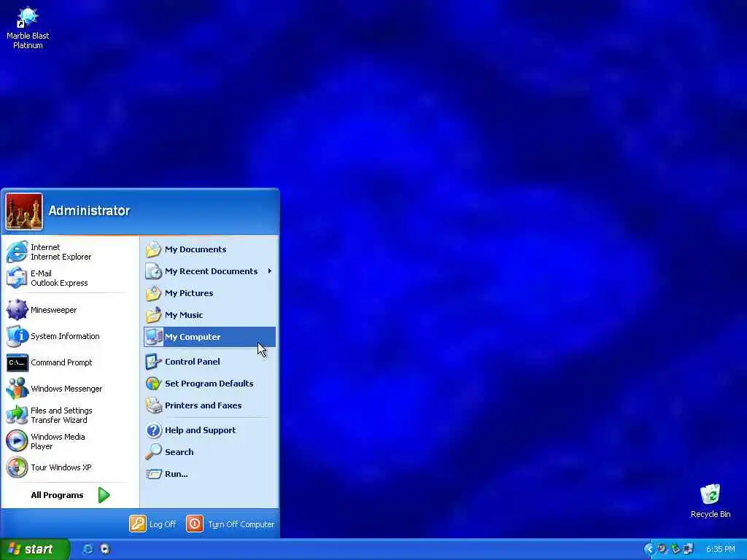Click the green Safely Remove Hardware tray icon

point(675,549)
